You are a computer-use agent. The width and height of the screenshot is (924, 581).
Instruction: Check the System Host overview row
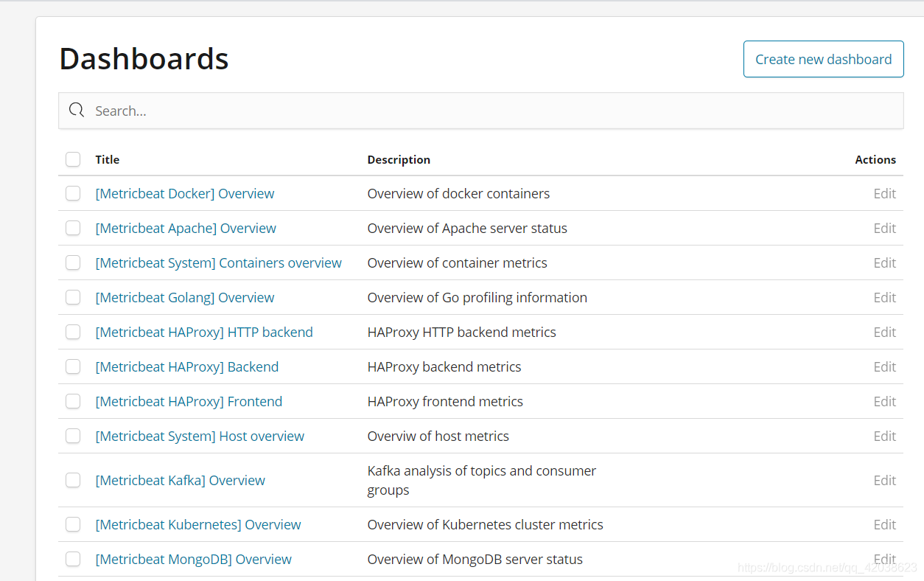pyautogui.click(x=73, y=436)
